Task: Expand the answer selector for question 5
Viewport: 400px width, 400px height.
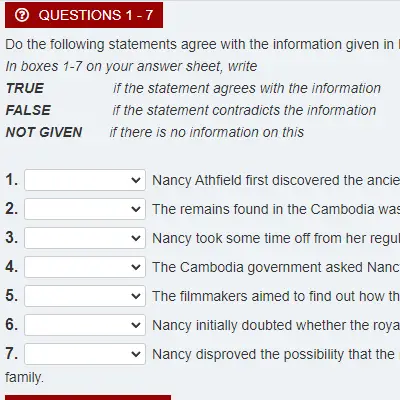Action: point(85,296)
